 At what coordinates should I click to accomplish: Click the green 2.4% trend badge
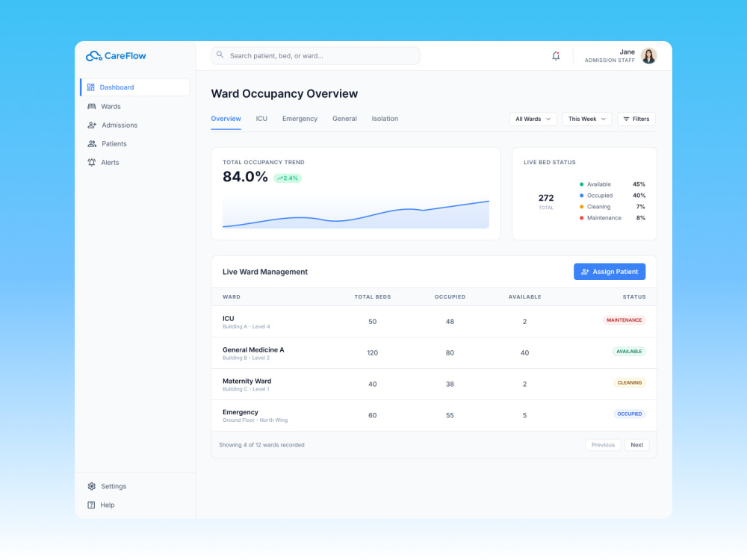click(288, 178)
